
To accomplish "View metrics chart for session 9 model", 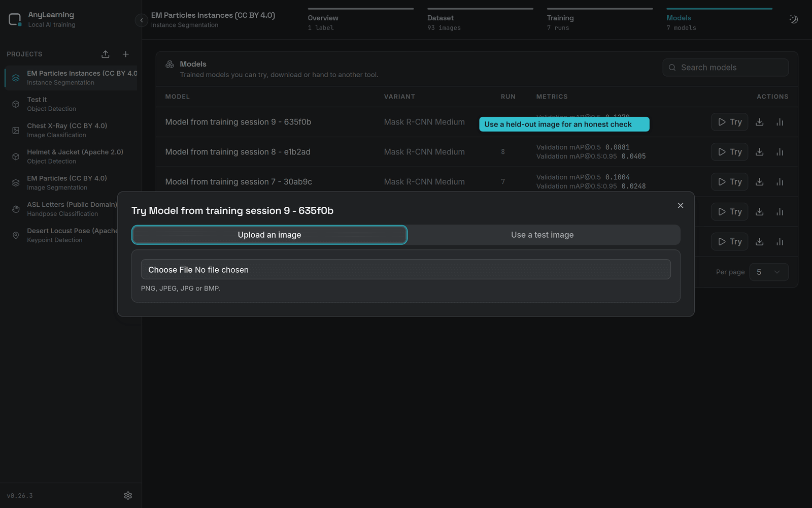I will pyautogui.click(x=780, y=122).
